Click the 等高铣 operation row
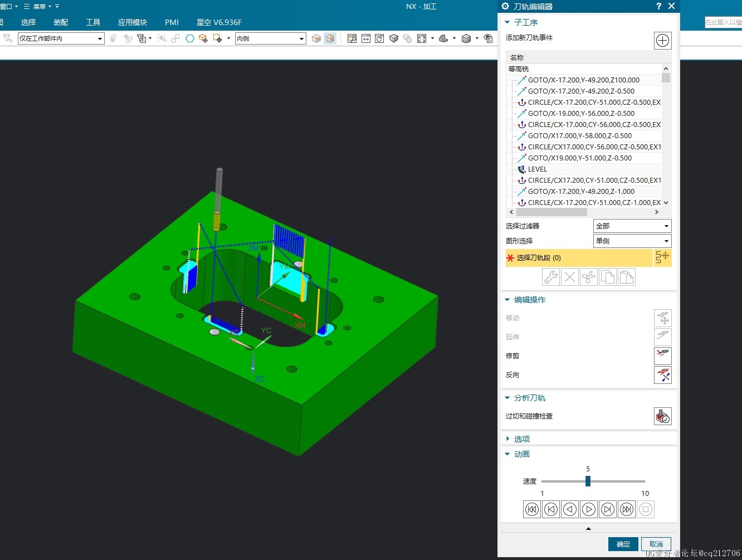The image size is (742, 560). (584, 69)
